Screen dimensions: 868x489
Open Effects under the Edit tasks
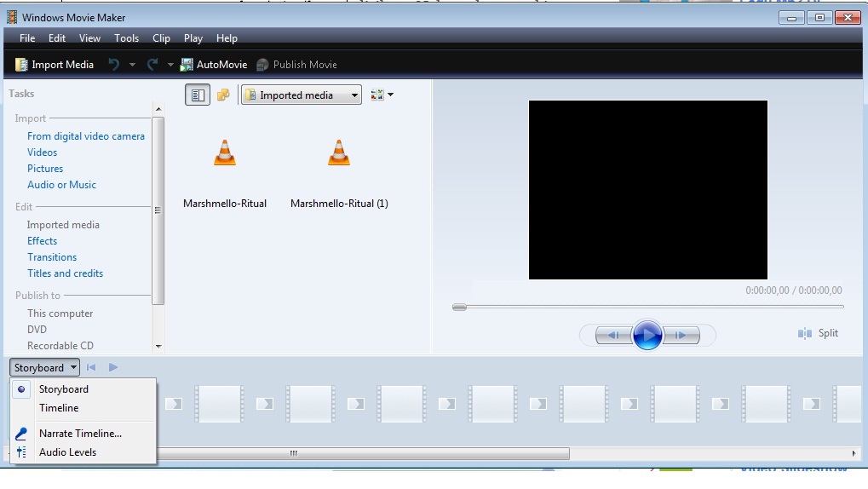[42, 241]
